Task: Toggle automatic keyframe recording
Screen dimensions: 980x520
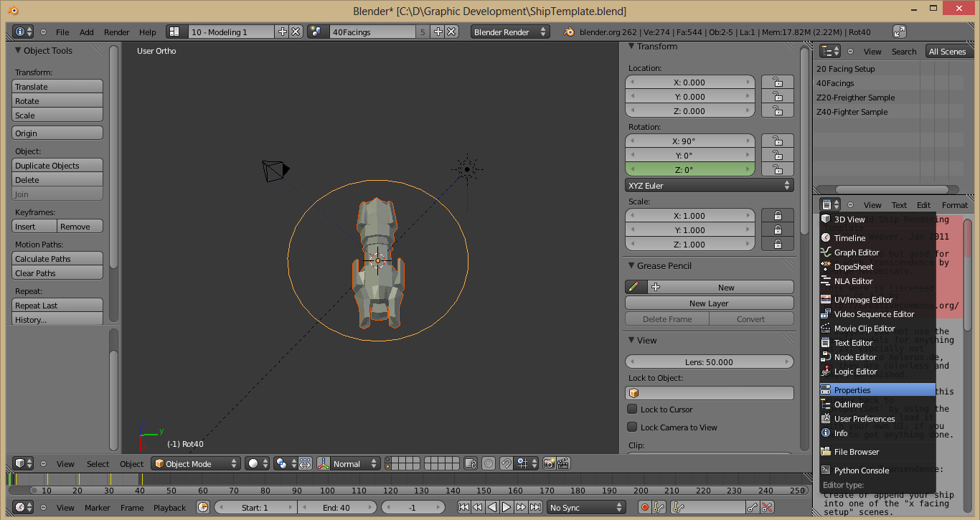Action: (644, 507)
